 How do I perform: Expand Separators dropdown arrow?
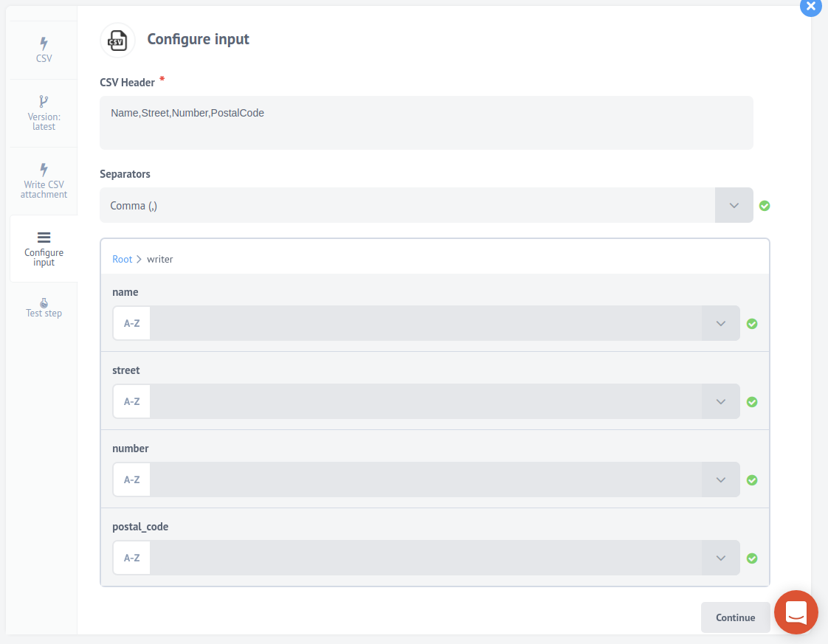click(734, 205)
